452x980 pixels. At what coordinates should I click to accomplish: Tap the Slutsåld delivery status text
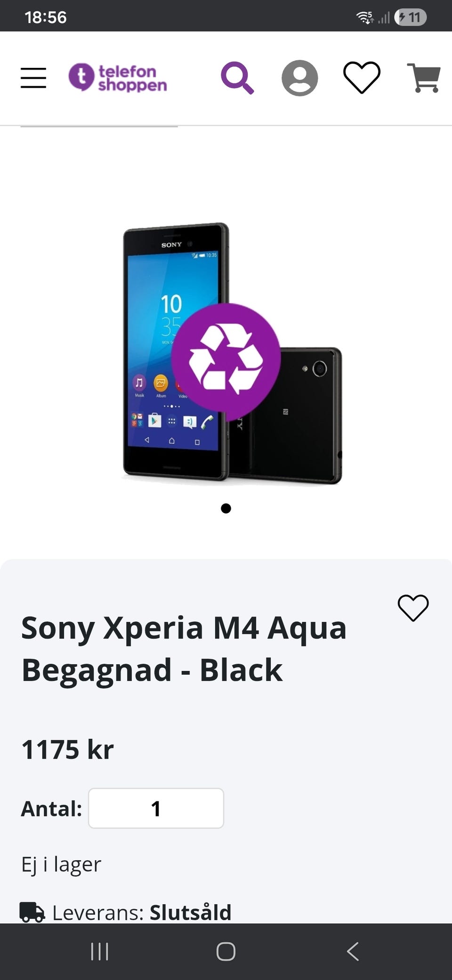click(190, 913)
